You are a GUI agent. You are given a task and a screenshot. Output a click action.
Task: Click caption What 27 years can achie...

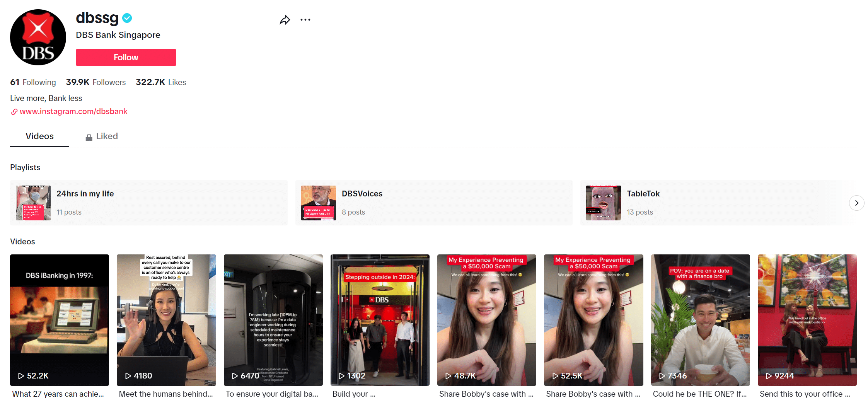[58, 394]
